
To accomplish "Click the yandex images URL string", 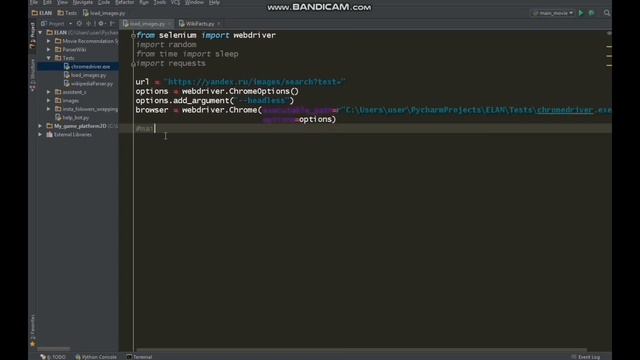I will (255, 82).
